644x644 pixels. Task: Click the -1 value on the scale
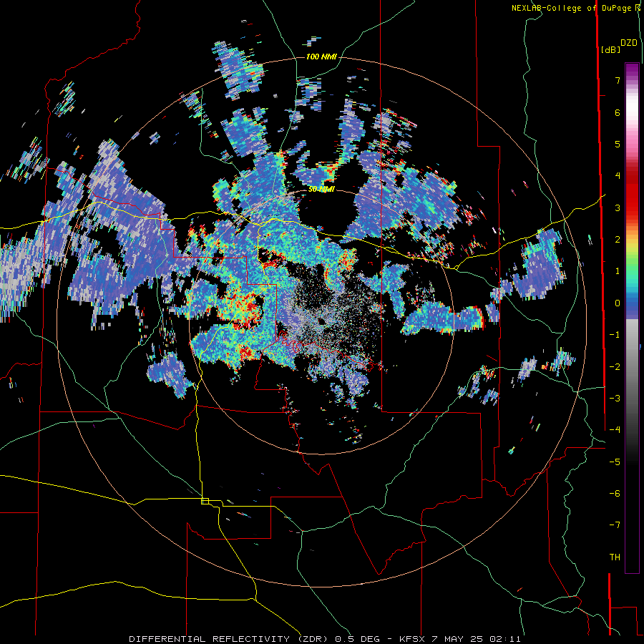615,335
